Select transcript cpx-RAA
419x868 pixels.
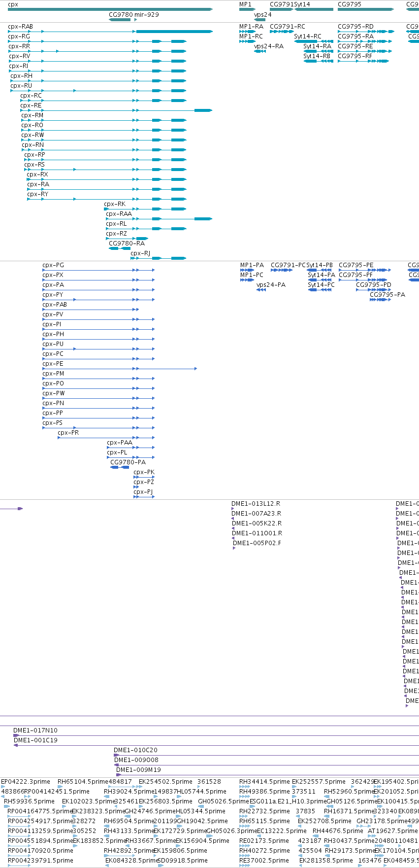click(119, 214)
